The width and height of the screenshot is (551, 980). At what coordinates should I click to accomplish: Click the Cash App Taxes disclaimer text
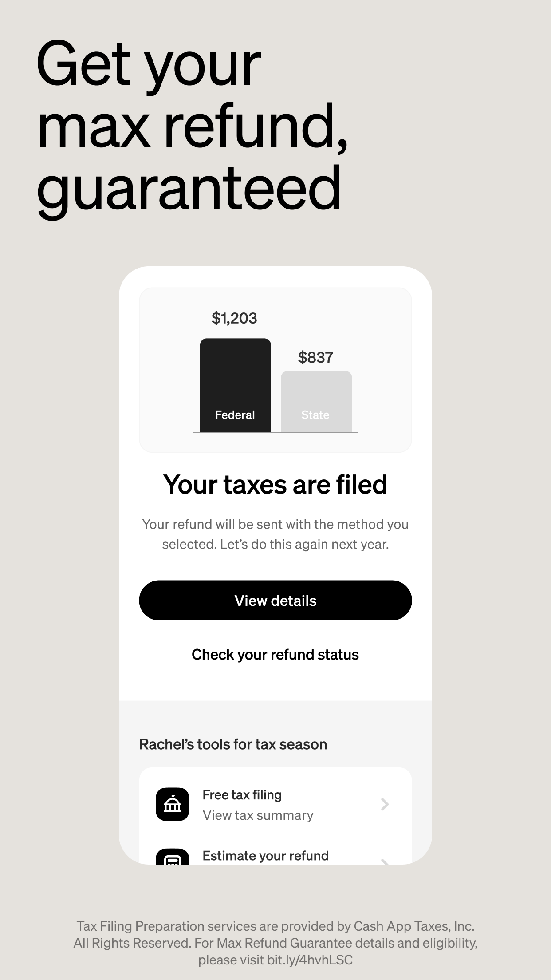coord(275,943)
